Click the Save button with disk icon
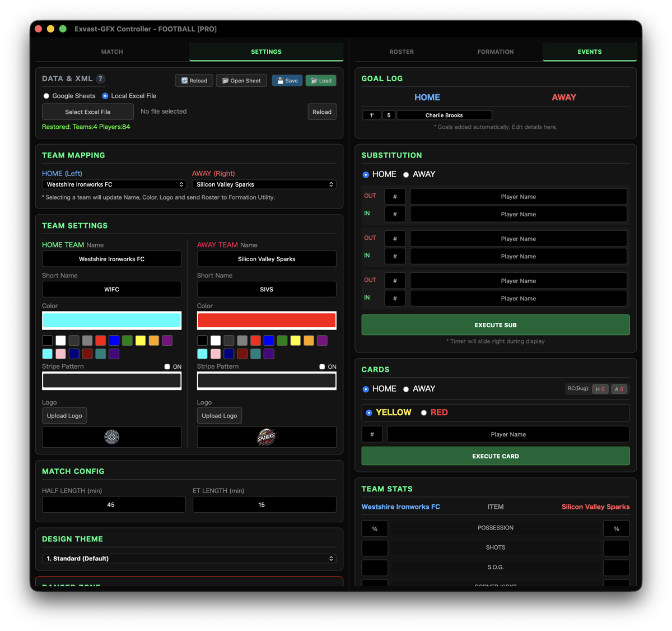The width and height of the screenshot is (672, 631). click(287, 81)
